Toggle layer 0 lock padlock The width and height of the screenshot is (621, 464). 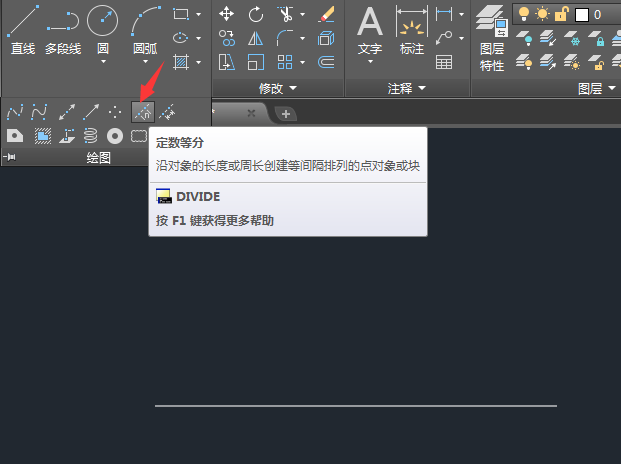(561, 15)
